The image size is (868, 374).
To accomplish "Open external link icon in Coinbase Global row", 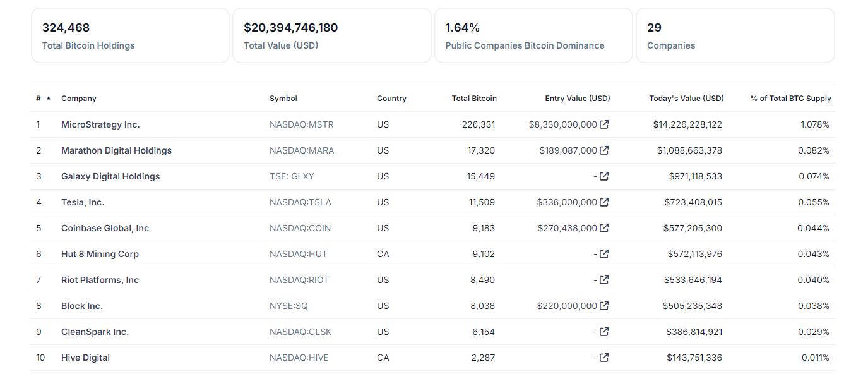I will click(x=604, y=228).
